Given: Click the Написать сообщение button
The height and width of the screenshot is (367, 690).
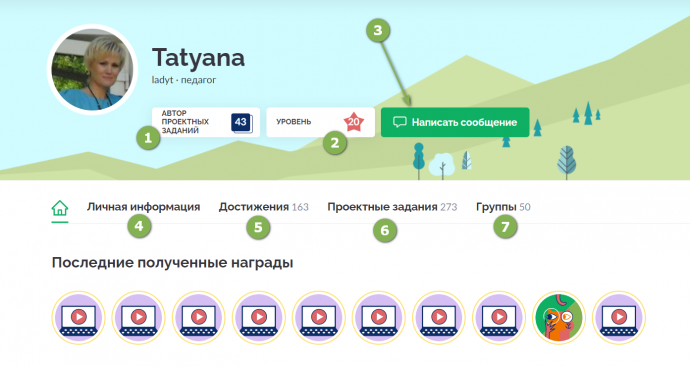Looking at the screenshot, I should (455, 122).
